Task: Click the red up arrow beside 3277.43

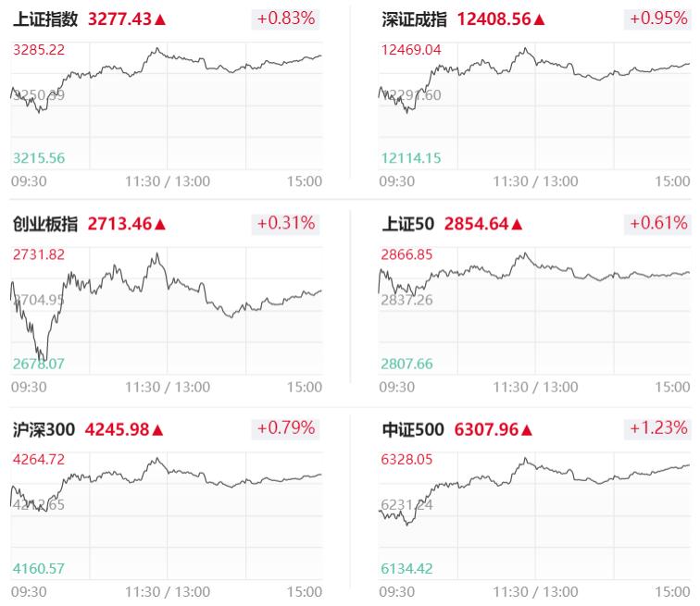Action: click(161, 19)
